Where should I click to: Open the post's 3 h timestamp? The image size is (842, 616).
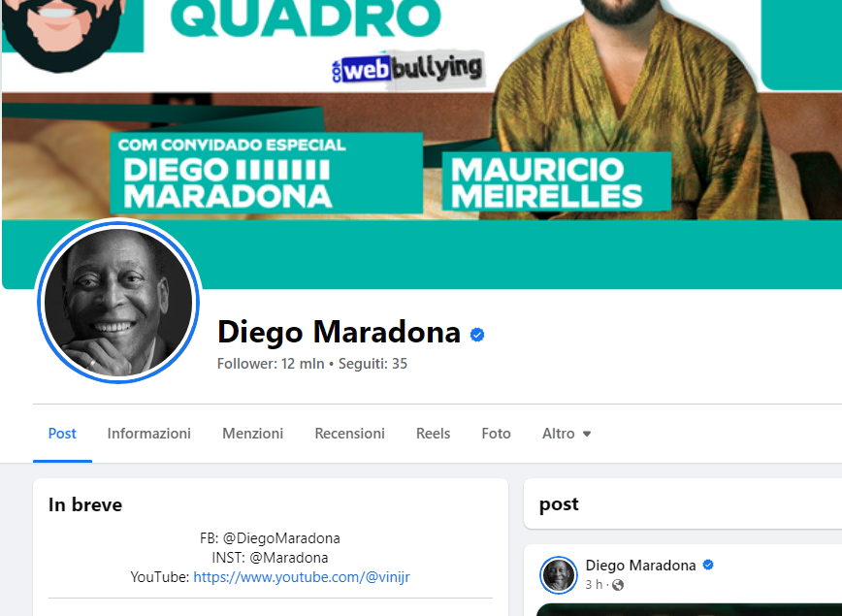[594, 584]
